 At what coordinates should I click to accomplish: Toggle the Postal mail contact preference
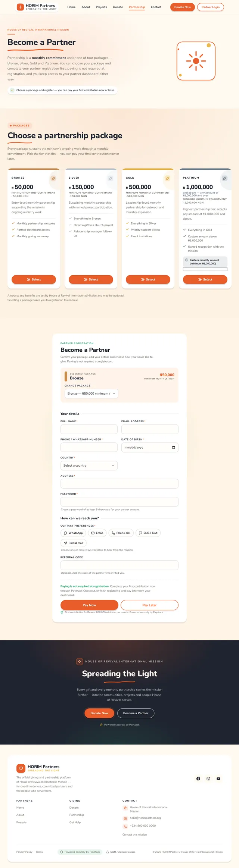click(x=74, y=543)
